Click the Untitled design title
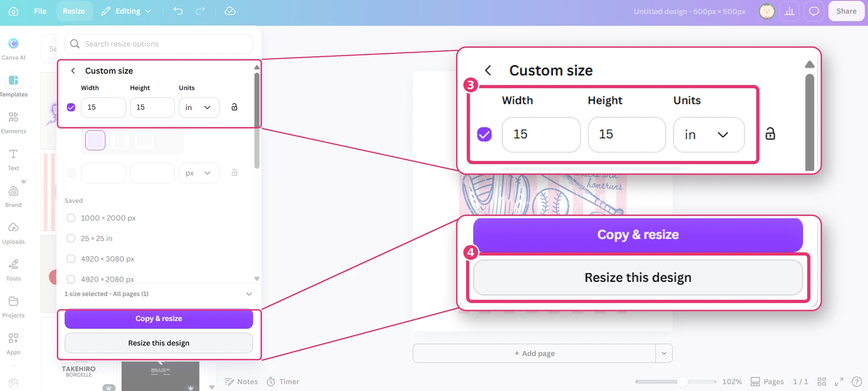The height and width of the screenshot is (391, 868). (x=690, y=11)
